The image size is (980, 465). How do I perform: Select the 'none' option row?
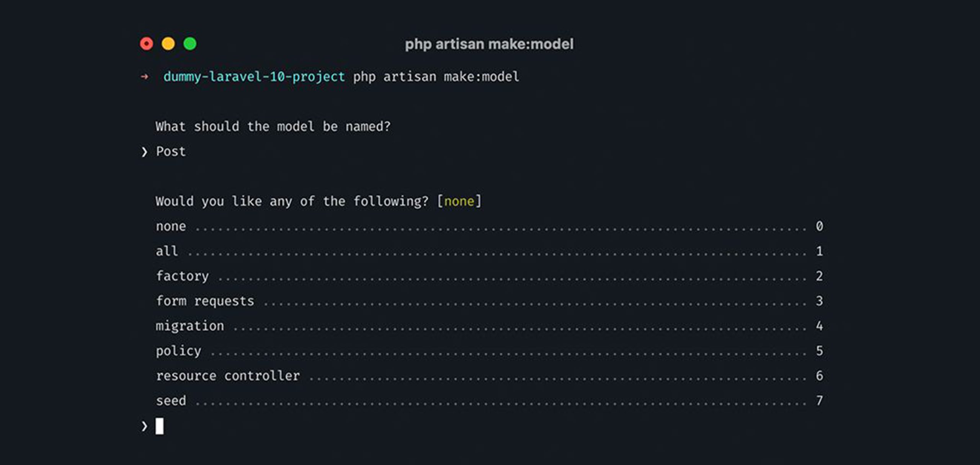489,226
